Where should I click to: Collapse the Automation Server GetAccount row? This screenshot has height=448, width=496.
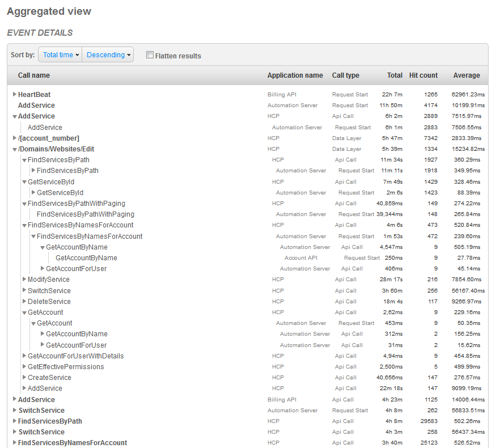coord(33,323)
